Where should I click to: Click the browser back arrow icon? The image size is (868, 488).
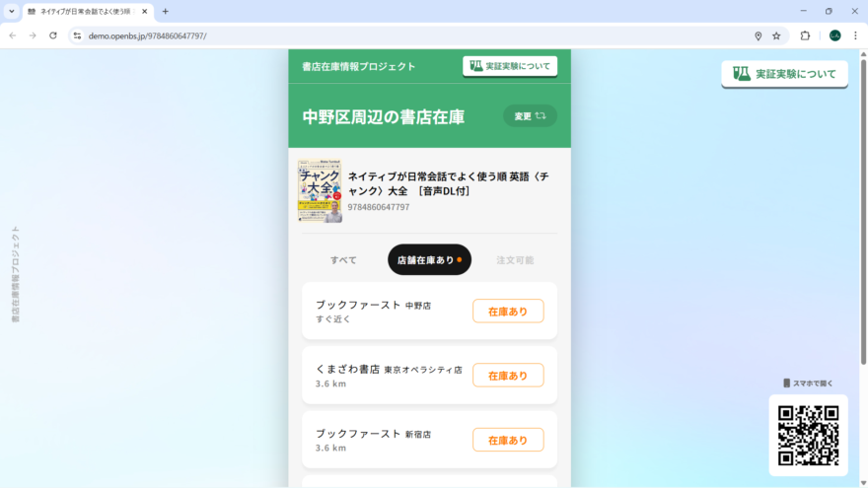(12, 35)
